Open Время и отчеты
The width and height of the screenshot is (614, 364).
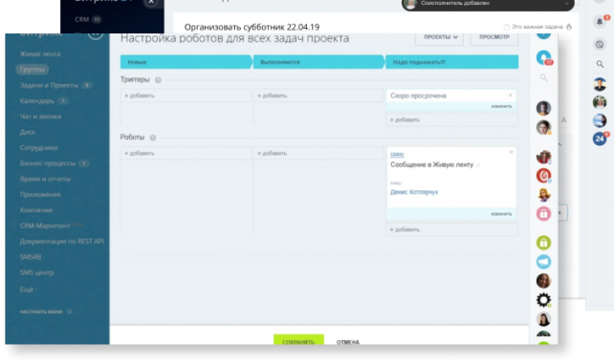(x=45, y=179)
